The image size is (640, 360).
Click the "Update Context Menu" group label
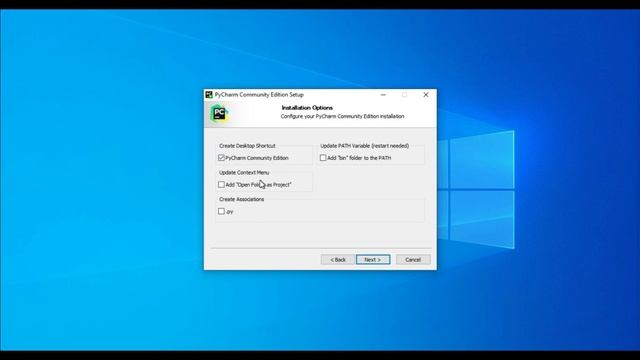tap(244, 173)
